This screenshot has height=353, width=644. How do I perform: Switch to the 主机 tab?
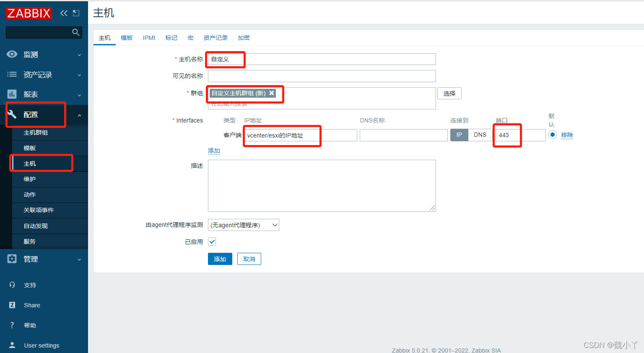[104, 38]
